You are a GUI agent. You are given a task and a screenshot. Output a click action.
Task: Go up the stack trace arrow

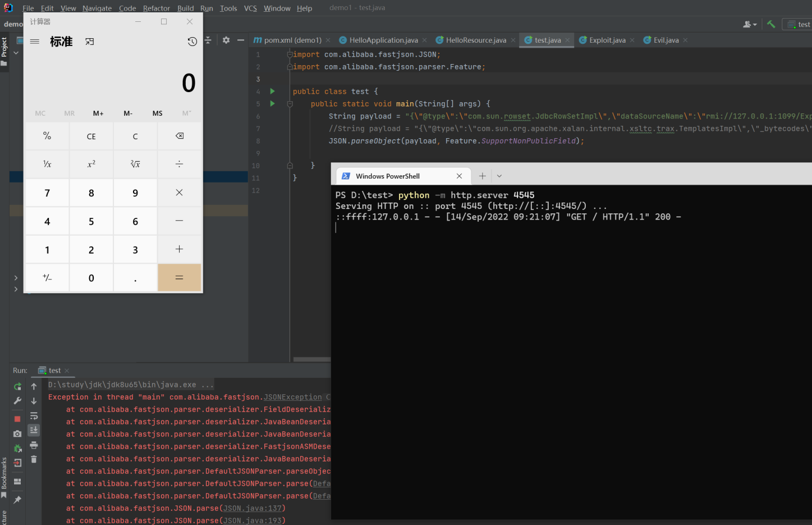click(x=34, y=386)
